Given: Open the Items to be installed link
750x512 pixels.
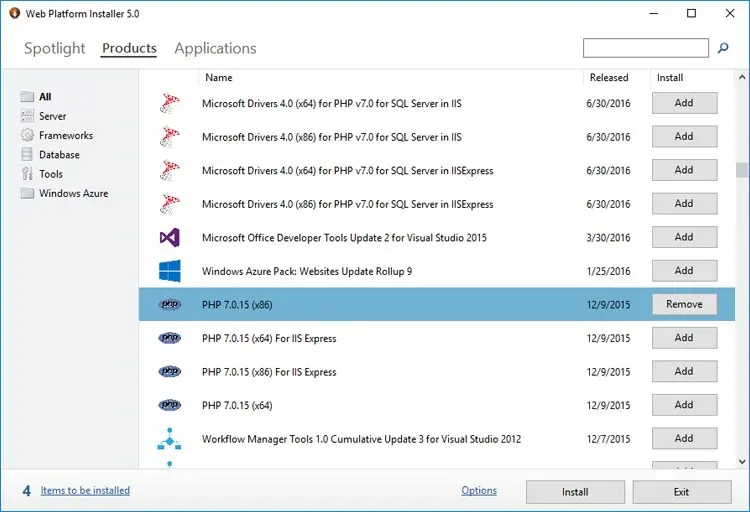Looking at the screenshot, I should (85, 490).
